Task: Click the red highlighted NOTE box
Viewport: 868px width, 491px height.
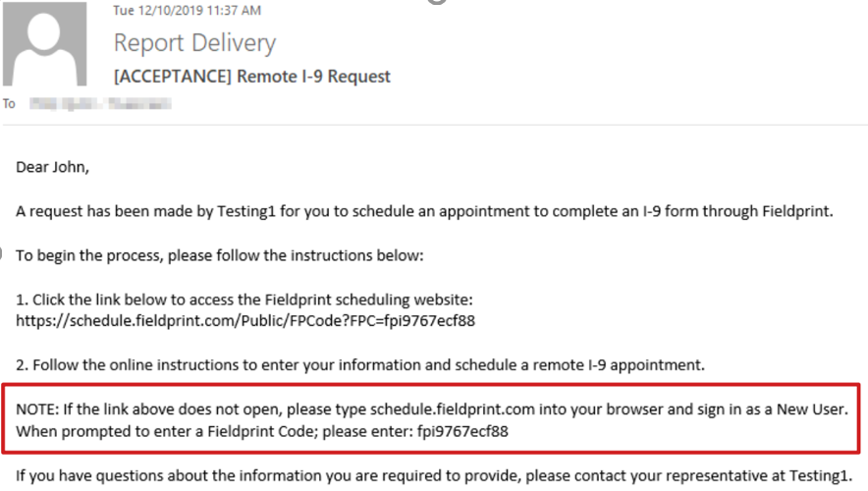Action: (x=431, y=419)
